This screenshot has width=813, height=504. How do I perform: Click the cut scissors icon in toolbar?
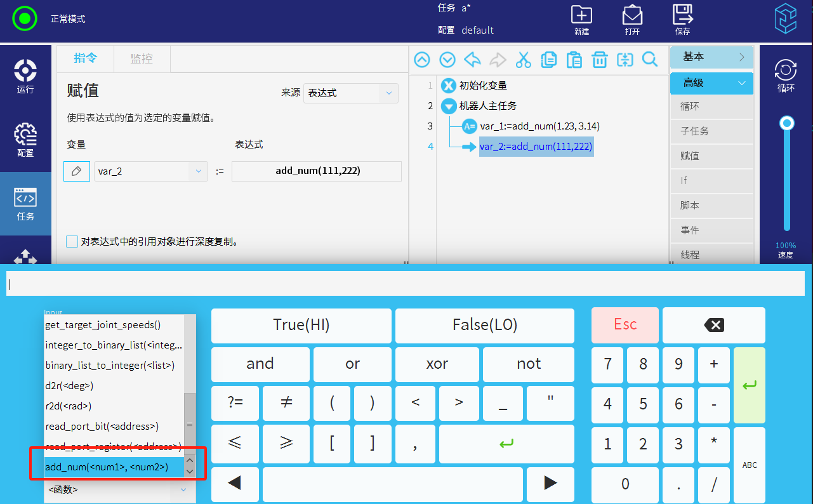tap(523, 60)
